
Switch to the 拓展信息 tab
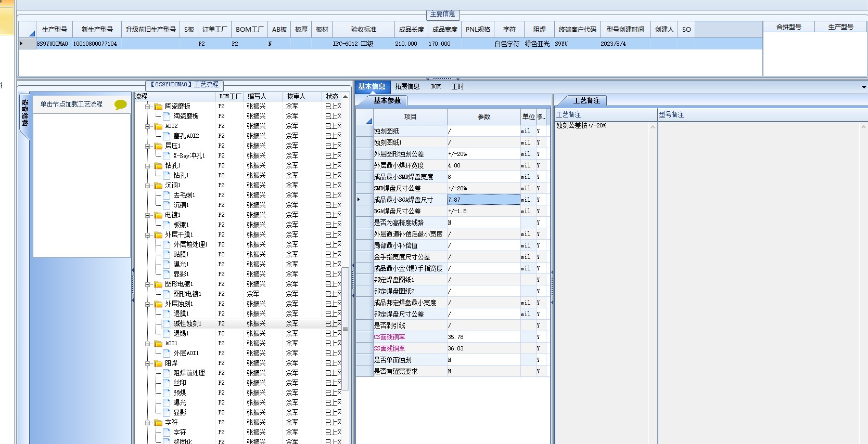(407, 87)
